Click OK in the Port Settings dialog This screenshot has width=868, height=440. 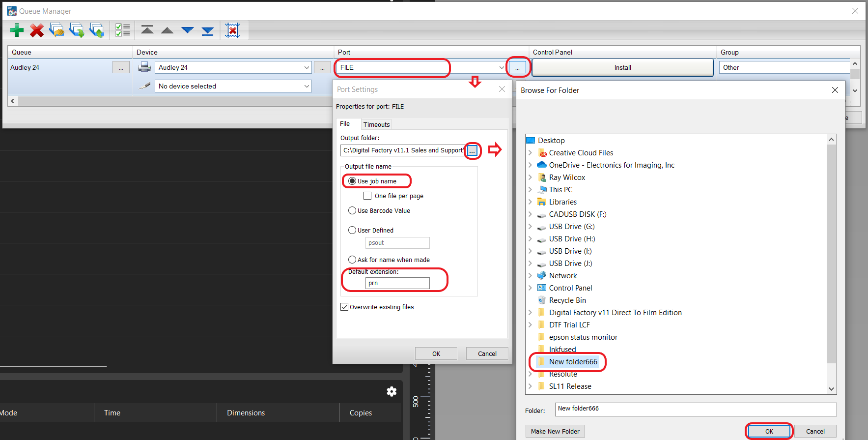pyautogui.click(x=436, y=353)
